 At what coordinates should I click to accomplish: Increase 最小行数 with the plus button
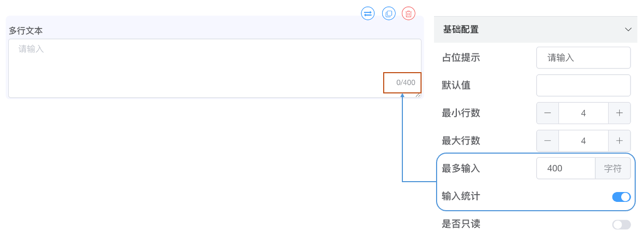[619, 113]
